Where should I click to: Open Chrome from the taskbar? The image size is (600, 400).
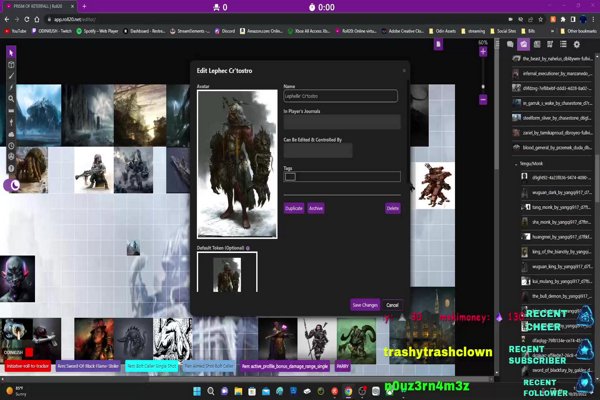click(x=348, y=391)
